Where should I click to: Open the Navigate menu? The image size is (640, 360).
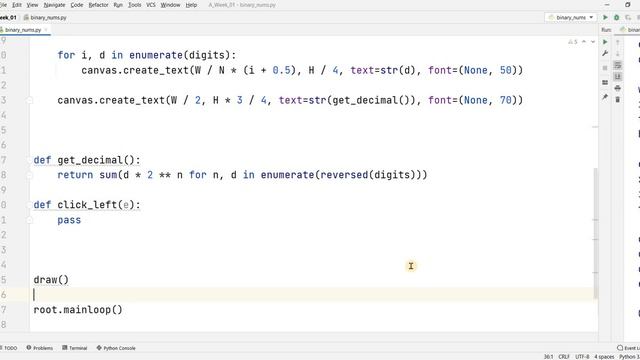tap(54, 5)
